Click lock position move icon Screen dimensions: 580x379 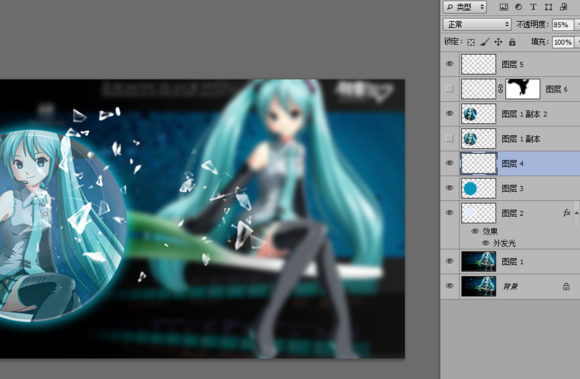pos(498,42)
